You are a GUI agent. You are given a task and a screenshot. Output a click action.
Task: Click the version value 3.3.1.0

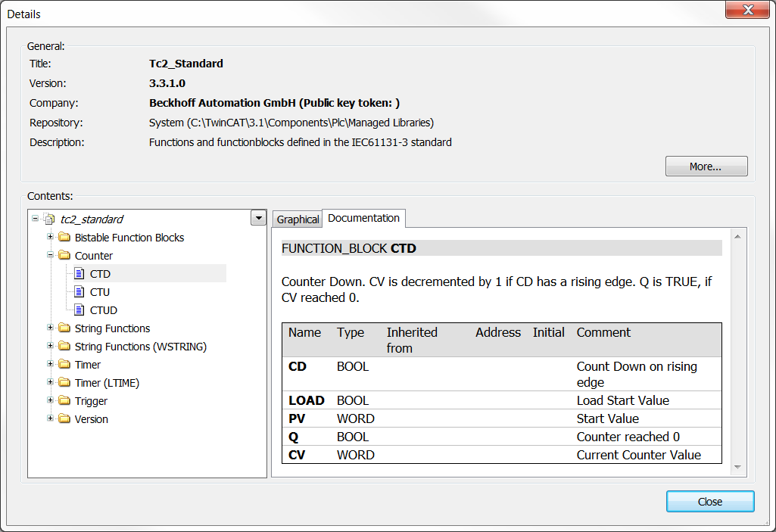167,83
